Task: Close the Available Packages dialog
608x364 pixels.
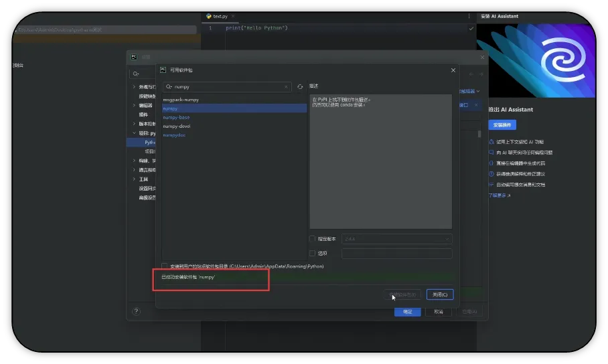Action: point(453,70)
